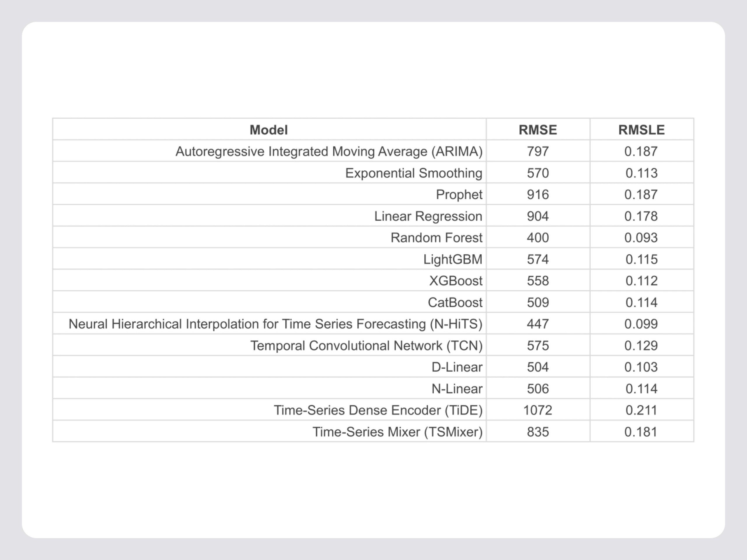Select the RMSLE value 0.211
Image resolution: width=747 pixels, height=560 pixels.
[641, 410]
